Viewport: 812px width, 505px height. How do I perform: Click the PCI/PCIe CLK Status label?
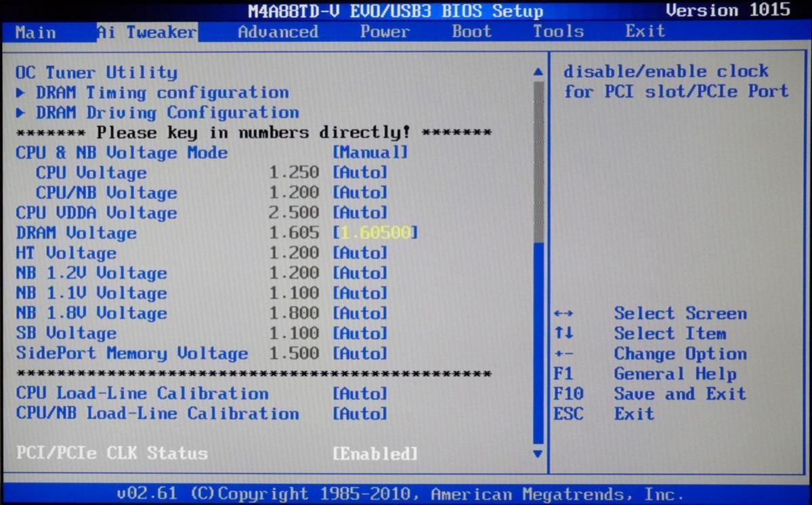[x=111, y=454]
